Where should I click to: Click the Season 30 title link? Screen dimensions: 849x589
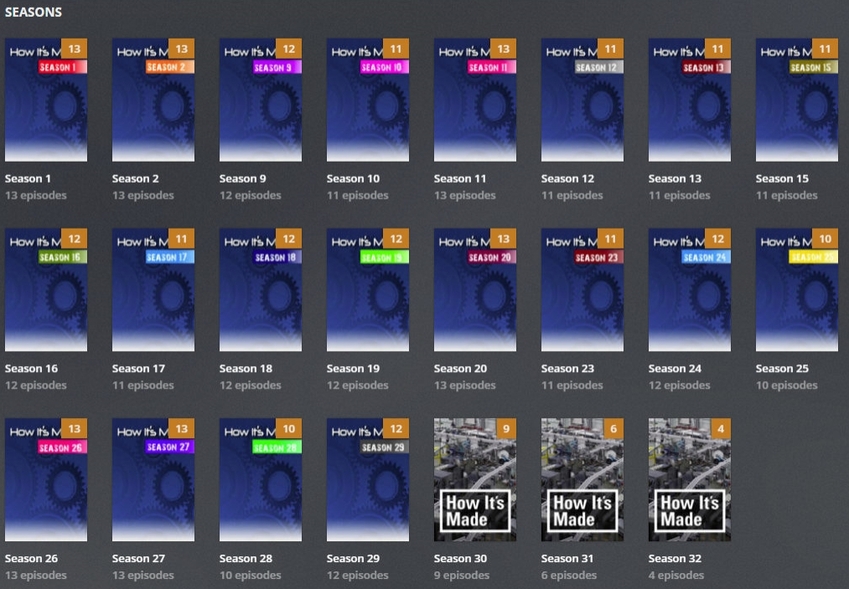point(460,559)
